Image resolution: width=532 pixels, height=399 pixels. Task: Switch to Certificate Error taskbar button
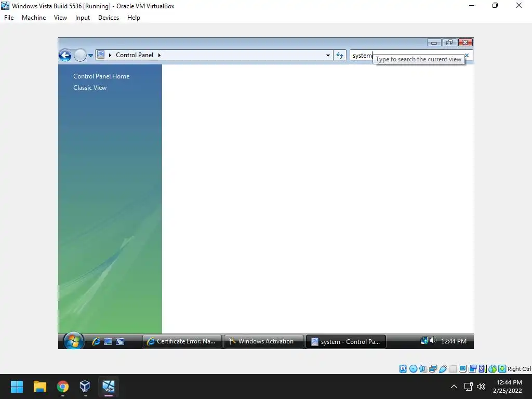point(182,341)
